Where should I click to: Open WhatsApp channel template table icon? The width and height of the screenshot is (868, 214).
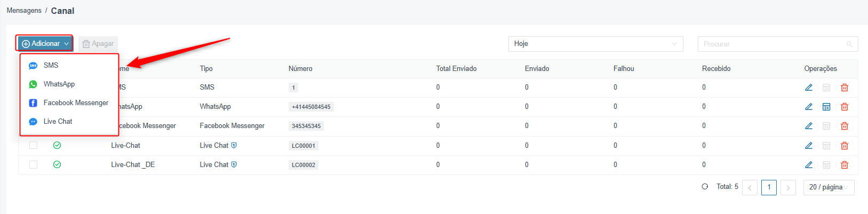pos(826,107)
